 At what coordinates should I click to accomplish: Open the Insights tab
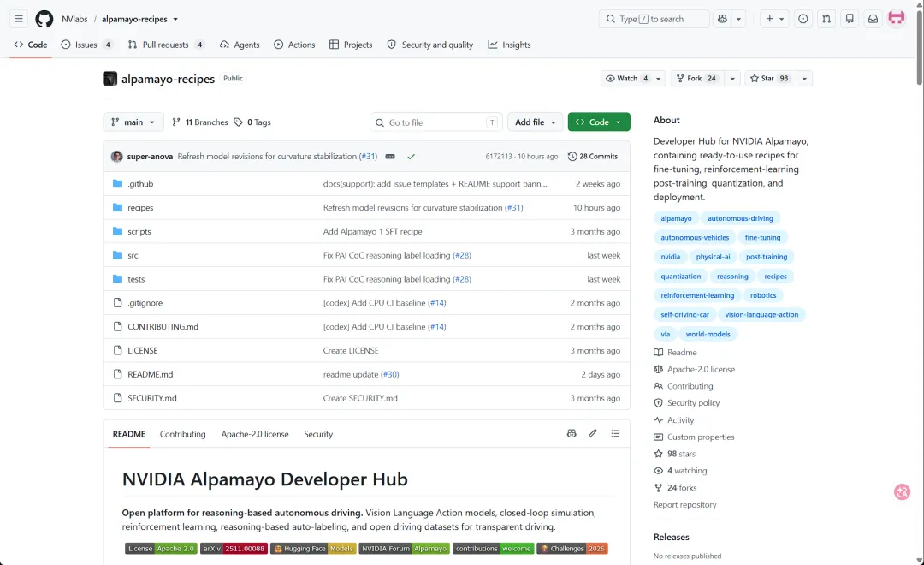[509, 45]
